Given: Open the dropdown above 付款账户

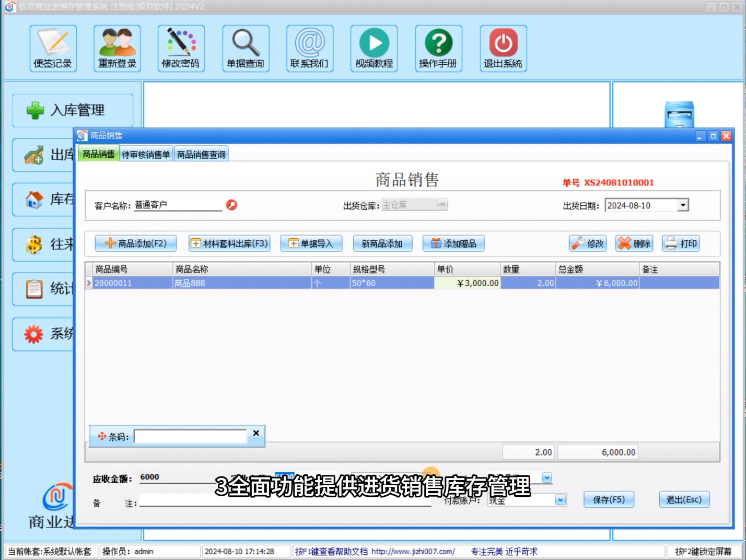Looking at the screenshot, I should click(547, 477).
